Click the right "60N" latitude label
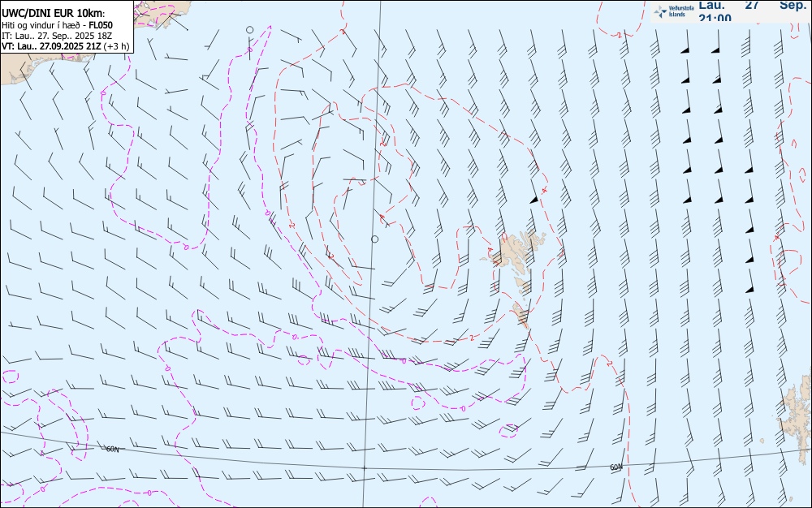The image size is (812, 508). [615, 467]
